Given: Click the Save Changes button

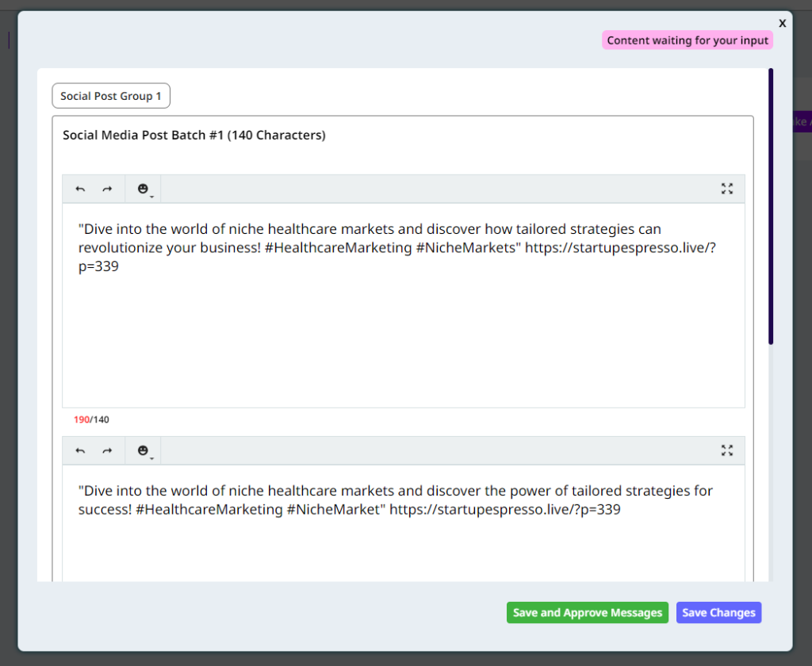Looking at the screenshot, I should pos(718,613).
